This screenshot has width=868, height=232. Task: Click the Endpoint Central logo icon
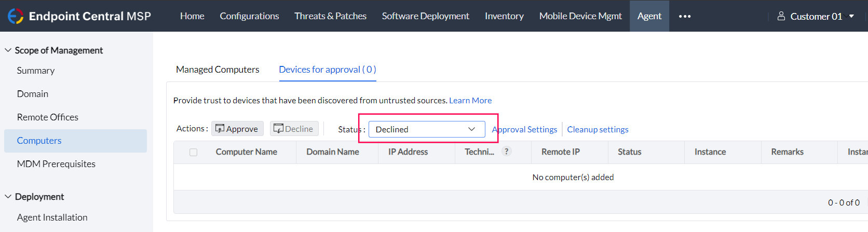pos(16,16)
